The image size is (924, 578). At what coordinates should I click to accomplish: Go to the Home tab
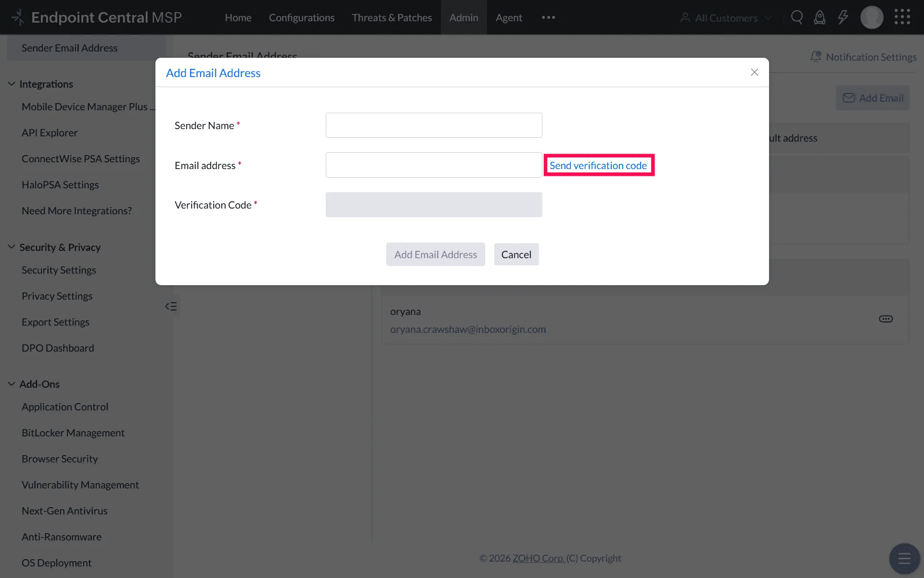[238, 18]
